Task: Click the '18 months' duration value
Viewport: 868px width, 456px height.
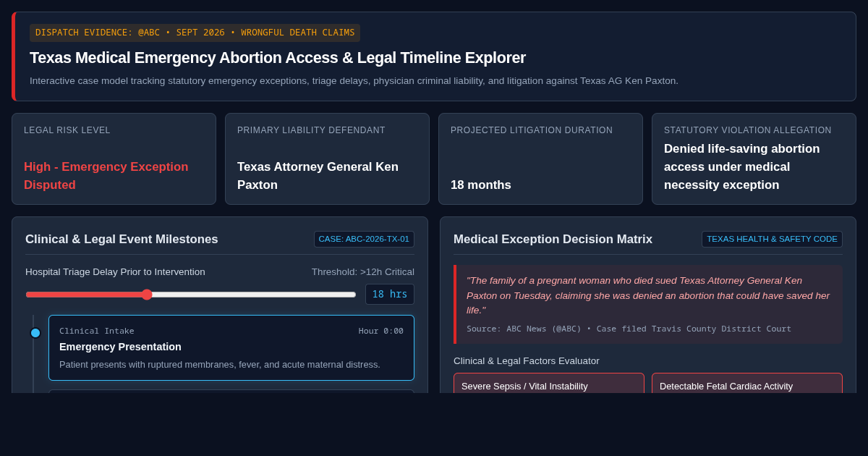Action: [x=481, y=185]
